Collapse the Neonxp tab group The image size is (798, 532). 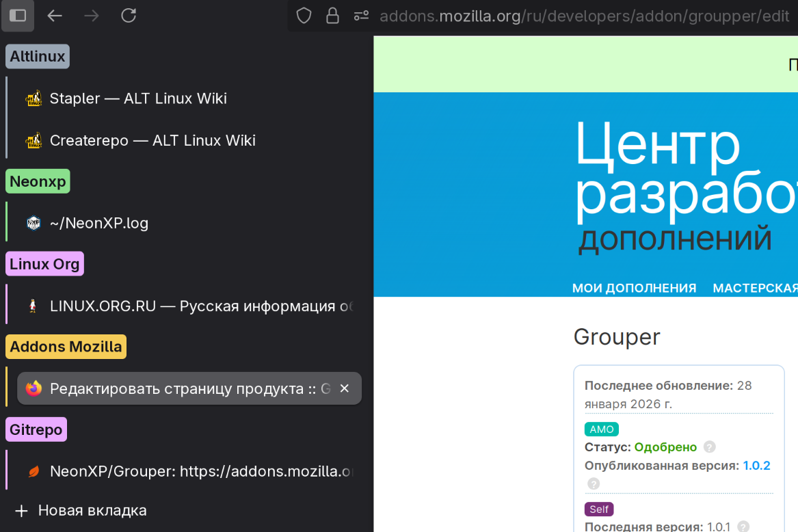38,181
